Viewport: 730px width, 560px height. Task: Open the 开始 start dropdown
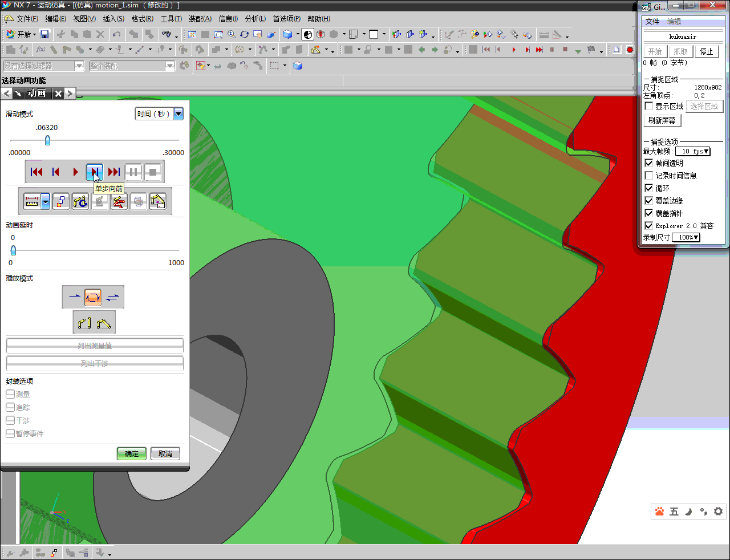coord(21,34)
